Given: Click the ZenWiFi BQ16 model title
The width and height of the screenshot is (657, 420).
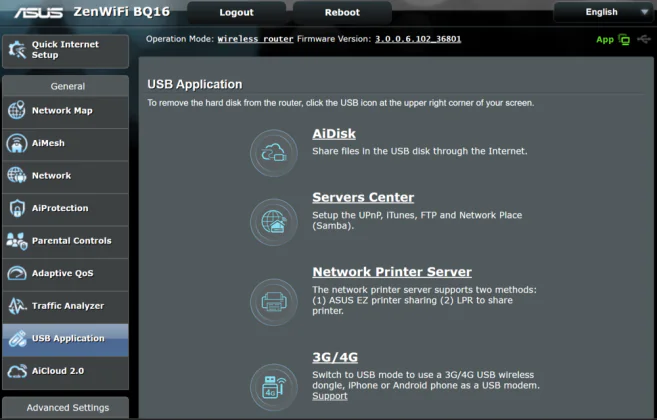Looking at the screenshot, I should pos(122,12).
